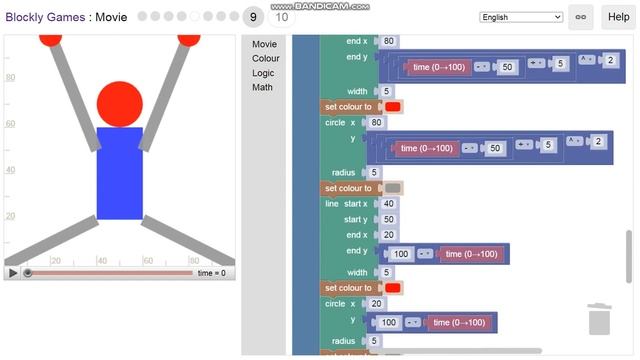This screenshot has height=360, width=640.
Task: Edit the 100 value in circle y
Action: (388, 322)
